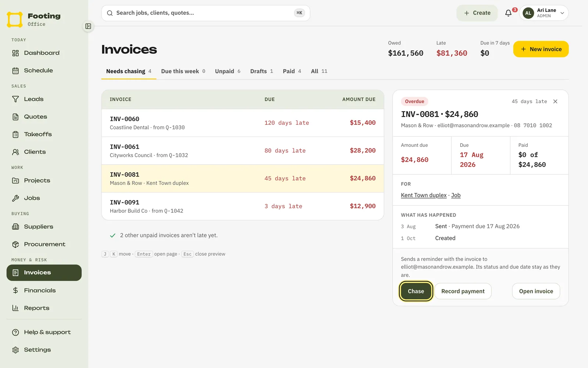Switch to Unpaid tab

coord(227,71)
